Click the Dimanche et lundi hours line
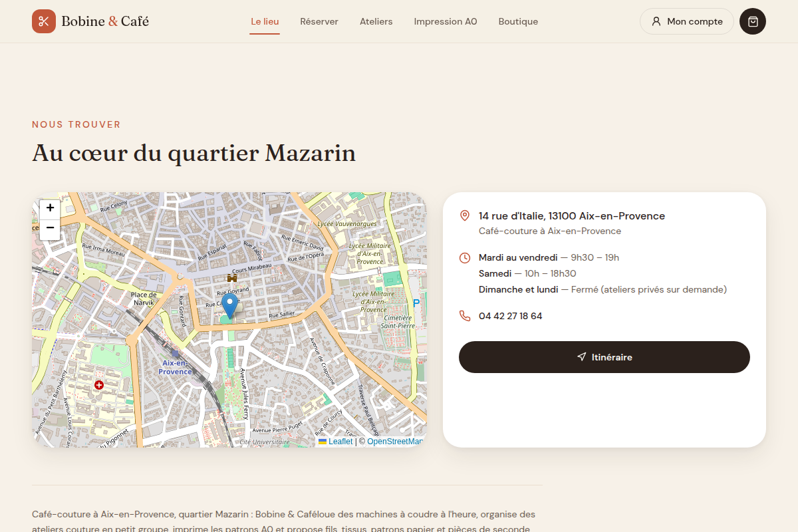 602,289
